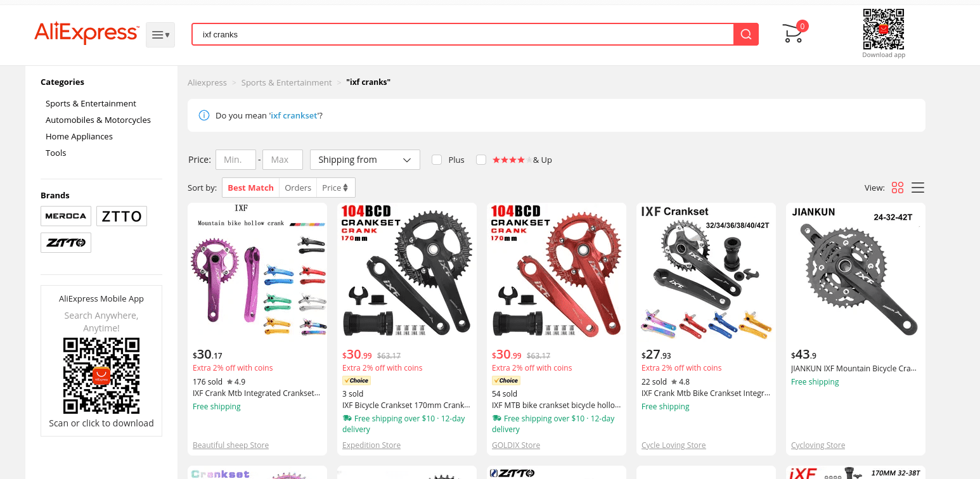
Task: Sort results by Price
Action: click(335, 188)
